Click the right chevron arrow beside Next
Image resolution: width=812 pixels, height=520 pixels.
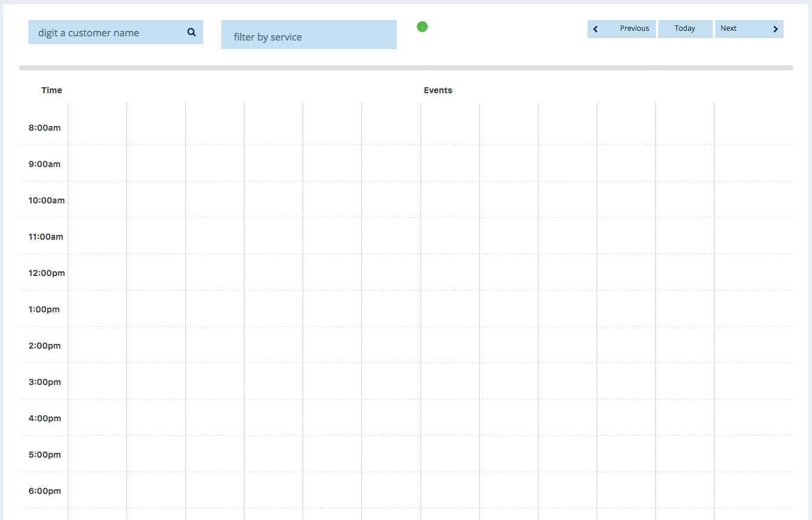[775, 29]
